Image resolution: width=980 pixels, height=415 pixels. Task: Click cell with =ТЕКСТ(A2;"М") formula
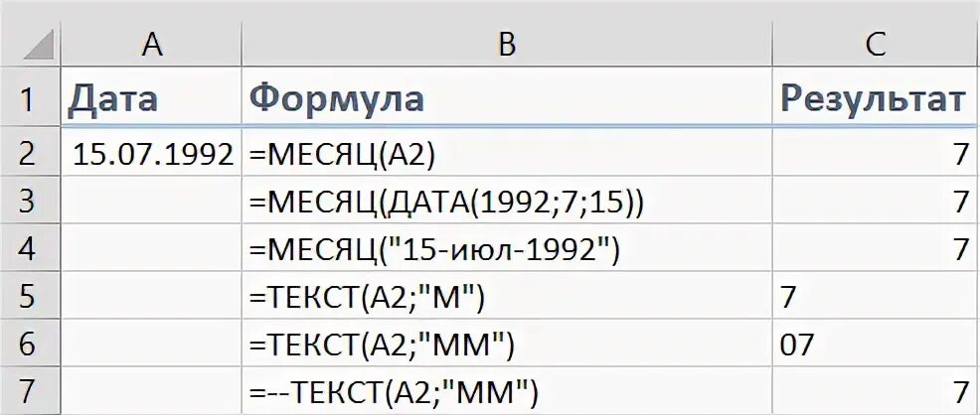[x=507, y=298]
